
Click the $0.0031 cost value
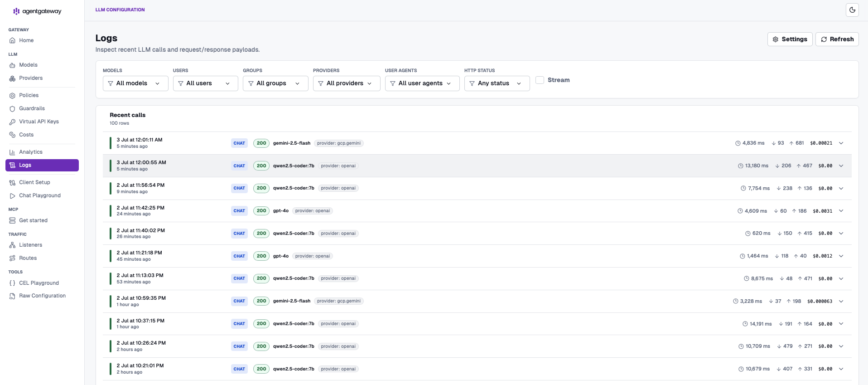822,211
